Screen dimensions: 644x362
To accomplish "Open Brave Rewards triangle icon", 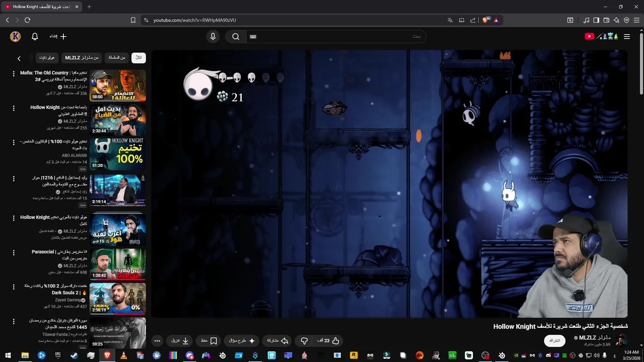I will tap(496, 20).
